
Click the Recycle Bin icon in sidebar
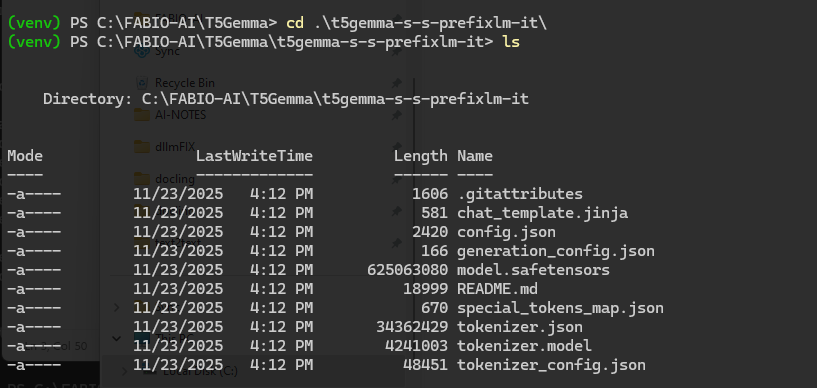click(142, 83)
